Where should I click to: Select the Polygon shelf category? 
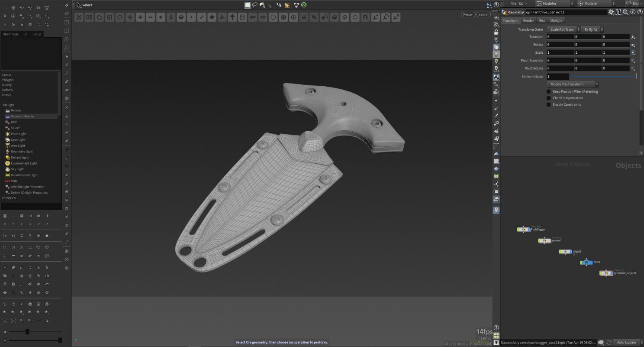coord(8,80)
